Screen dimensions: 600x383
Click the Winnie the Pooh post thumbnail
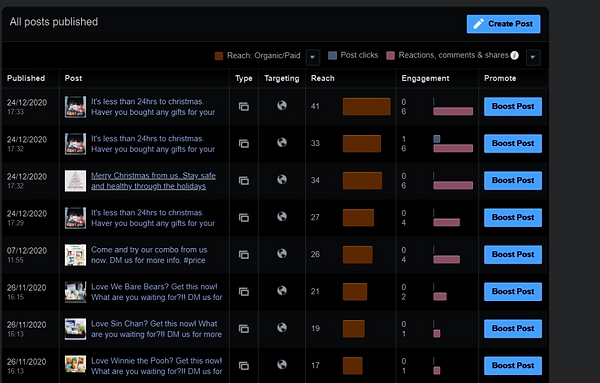(x=75, y=366)
